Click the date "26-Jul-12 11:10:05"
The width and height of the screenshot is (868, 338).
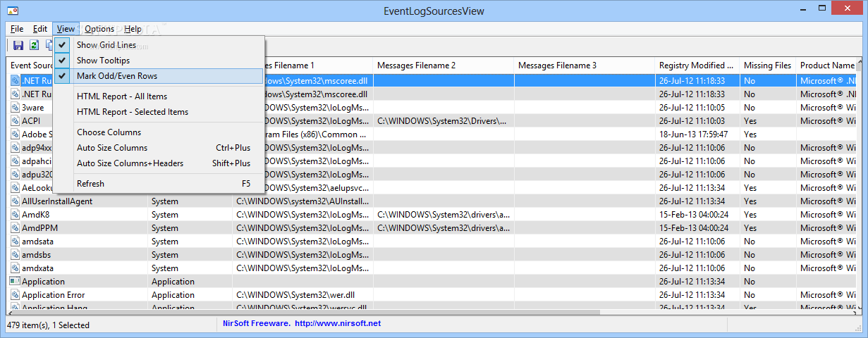tap(692, 108)
